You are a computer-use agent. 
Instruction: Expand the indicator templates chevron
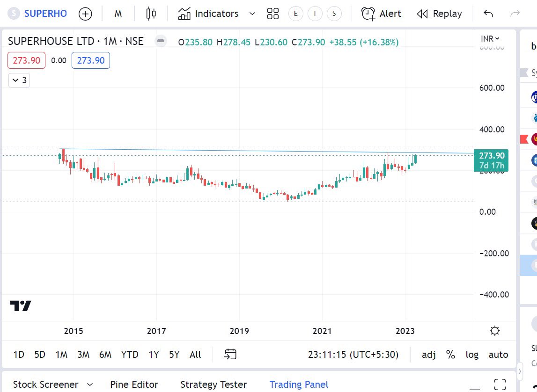tap(252, 14)
